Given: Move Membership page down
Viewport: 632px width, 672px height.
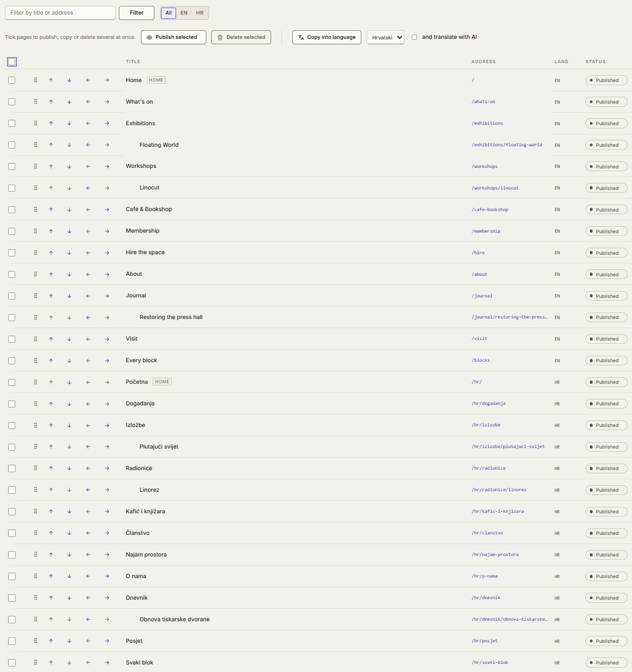Looking at the screenshot, I should pyautogui.click(x=69, y=231).
